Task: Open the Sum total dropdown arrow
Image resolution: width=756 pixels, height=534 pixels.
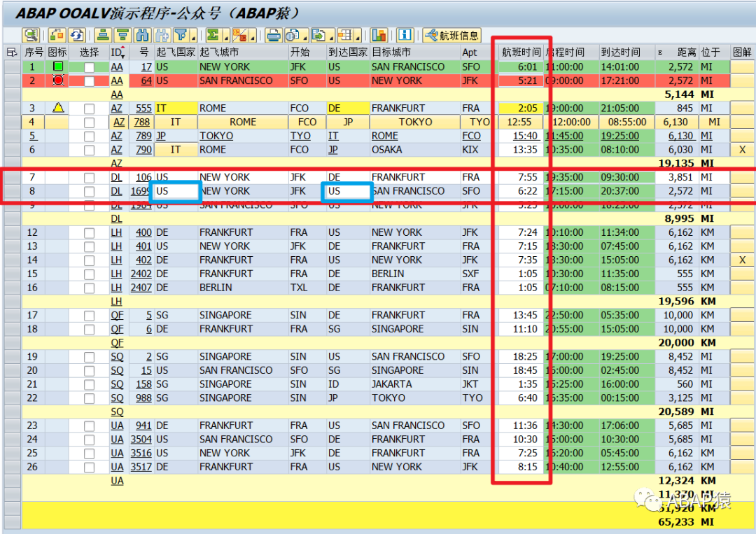Action: click(226, 36)
